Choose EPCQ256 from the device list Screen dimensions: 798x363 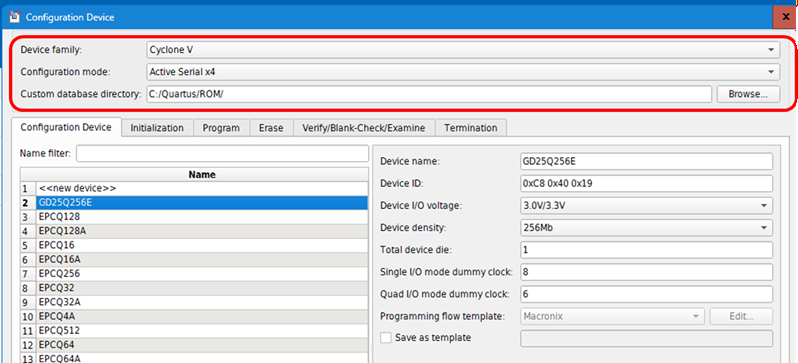coord(202,274)
